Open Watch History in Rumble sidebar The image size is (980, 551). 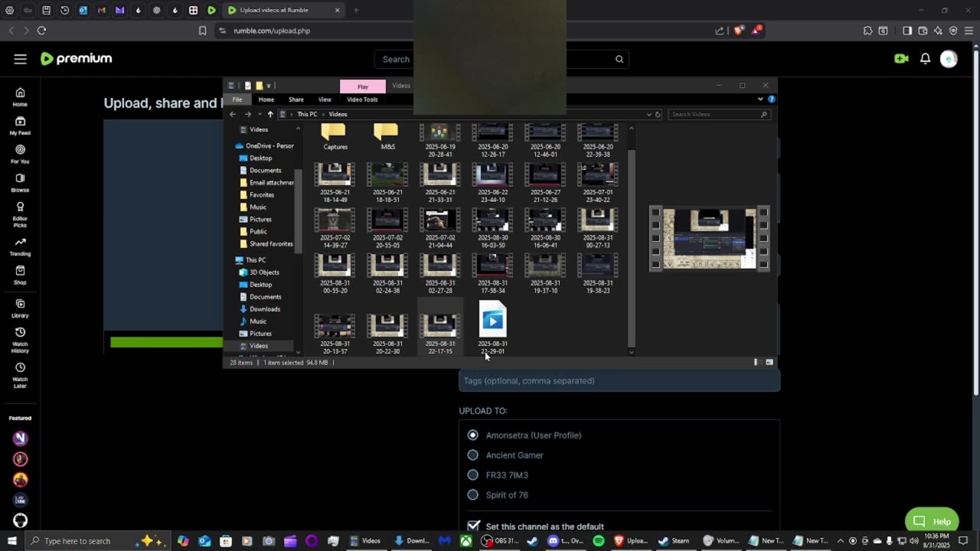coord(20,340)
